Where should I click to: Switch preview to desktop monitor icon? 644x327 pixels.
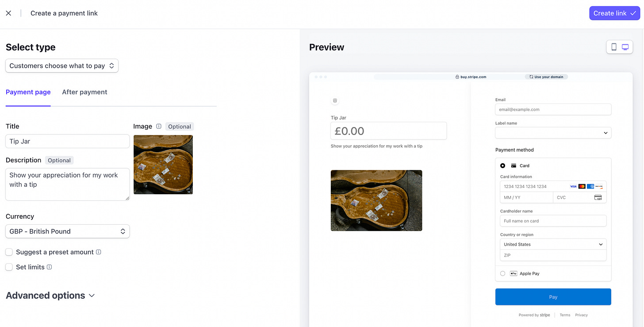(625, 47)
